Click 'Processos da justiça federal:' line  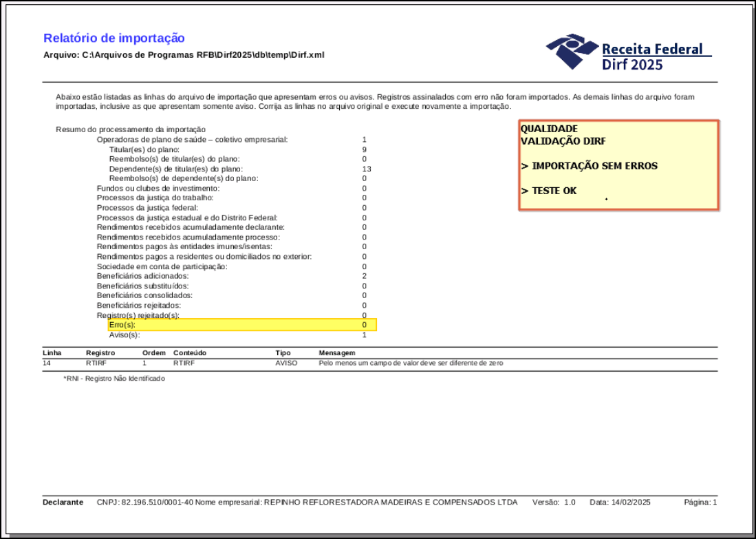coord(147,208)
